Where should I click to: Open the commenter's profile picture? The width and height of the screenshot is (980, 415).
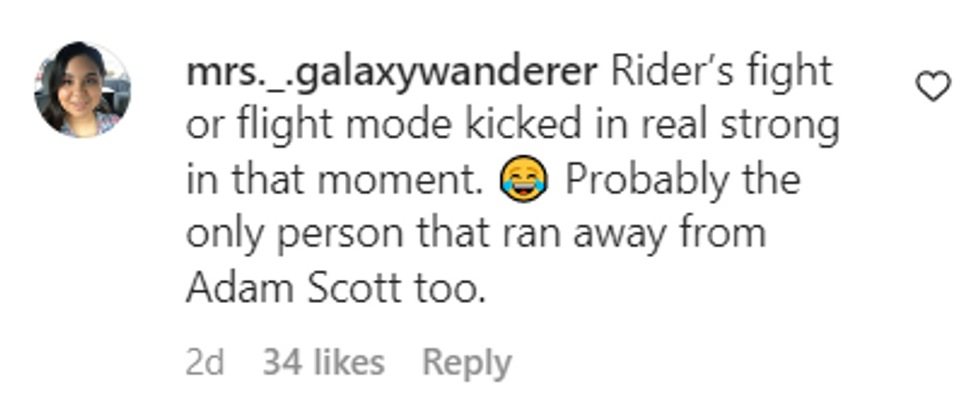click(82, 89)
